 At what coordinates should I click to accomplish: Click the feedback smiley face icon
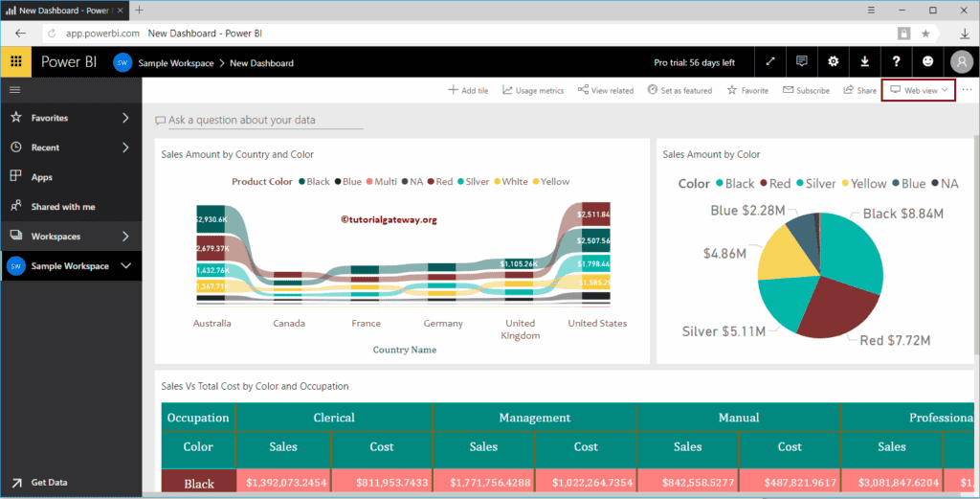(x=928, y=62)
